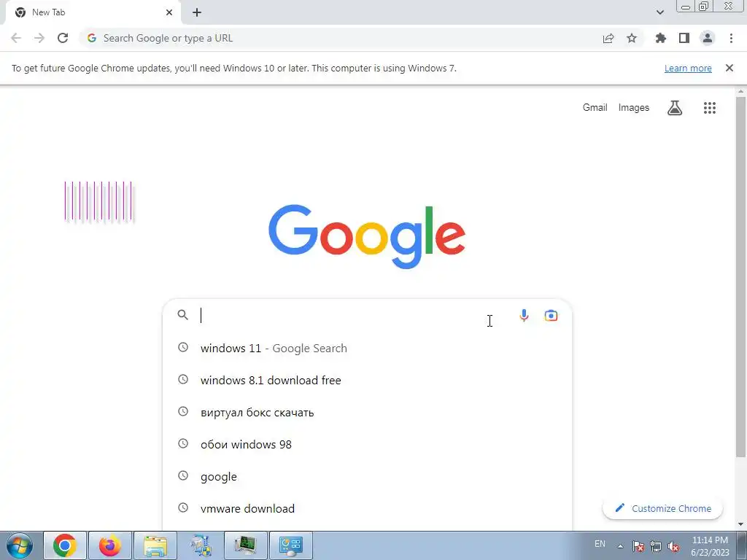747x560 pixels.
Task: Open the taskbar clock showing 11:14 PM
Action: pos(710,546)
